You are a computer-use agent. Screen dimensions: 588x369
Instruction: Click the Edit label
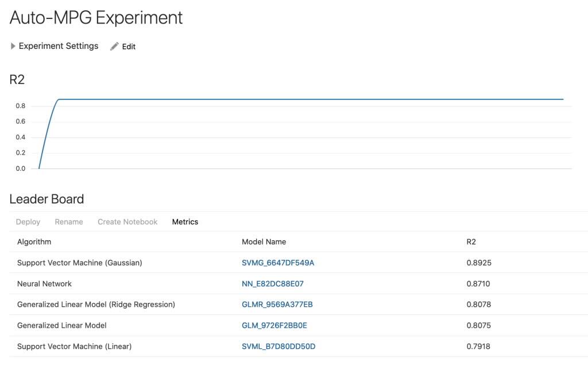(x=129, y=47)
